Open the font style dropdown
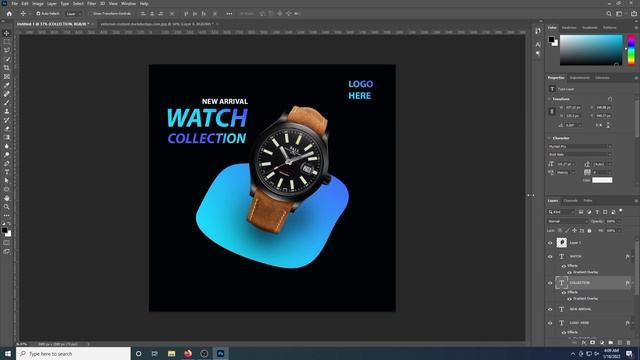 (580, 154)
